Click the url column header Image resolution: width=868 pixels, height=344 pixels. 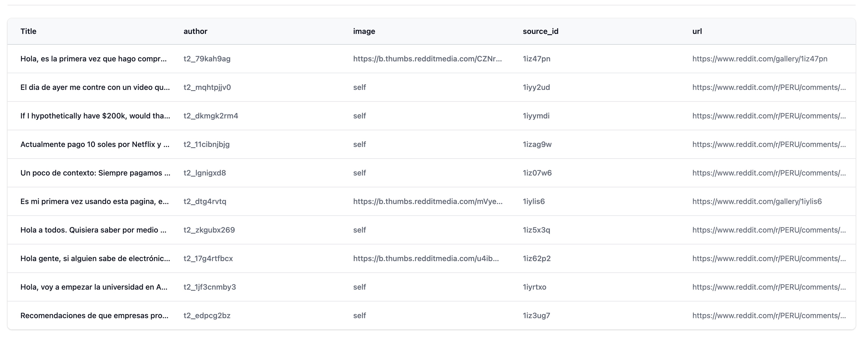click(x=697, y=31)
